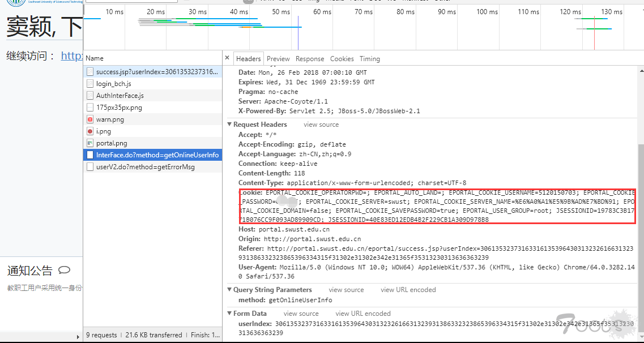Click the login_bch.js file icon

pyautogui.click(x=90, y=84)
